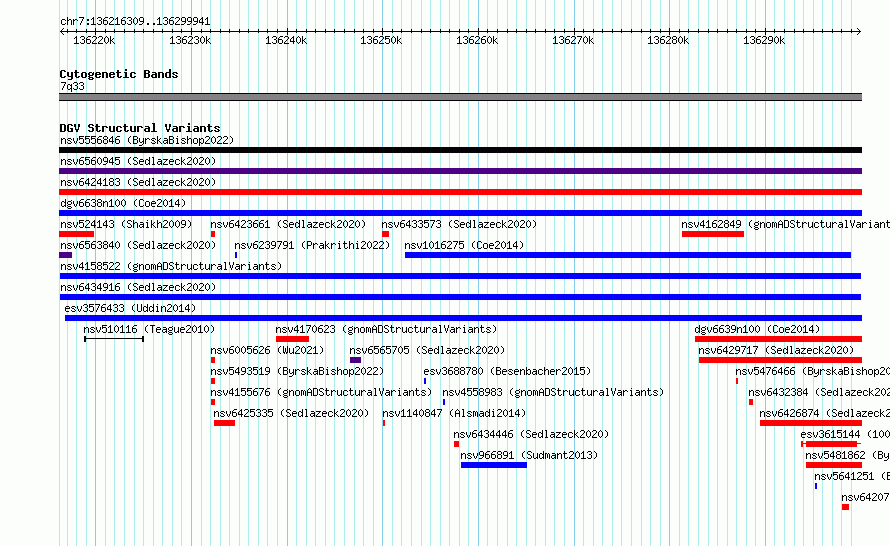Open the nsv6425335 (Sedlazeck2020) label
Viewport: 890px width, 546px height.
tap(291, 413)
